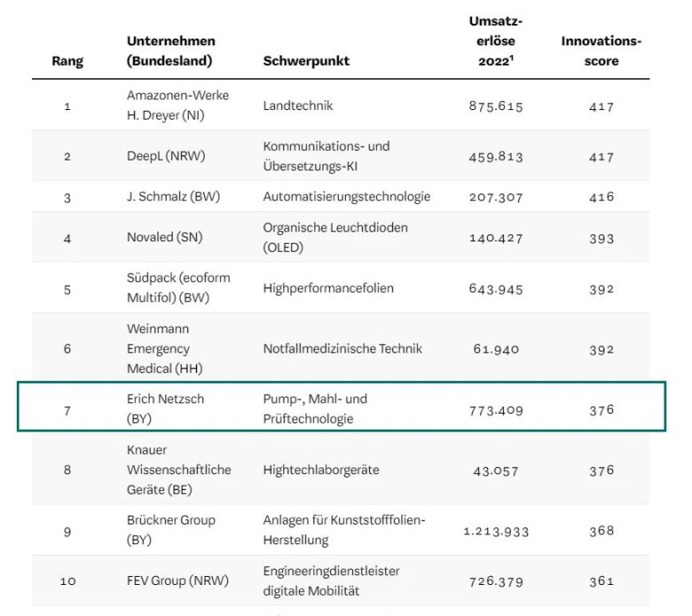The width and height of the screenshot is (692, 616).
Task: Click the Rang column header
Action: 67,61
